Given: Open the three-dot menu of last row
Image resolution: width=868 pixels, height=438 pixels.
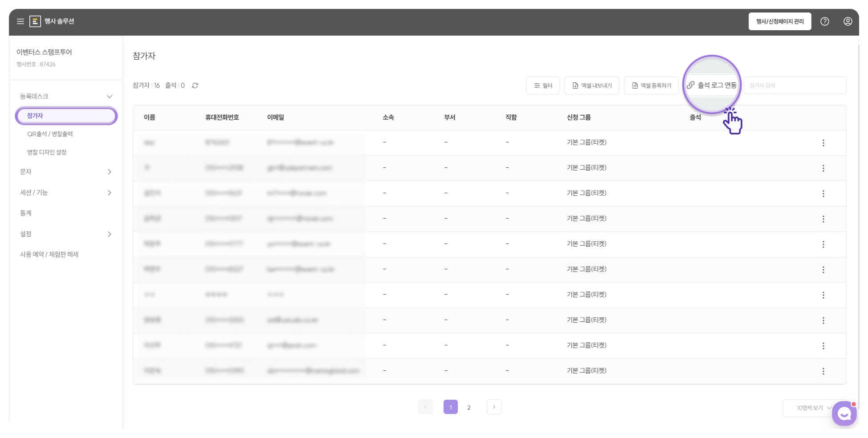Looking at the screenshot, I should point(823,371).
